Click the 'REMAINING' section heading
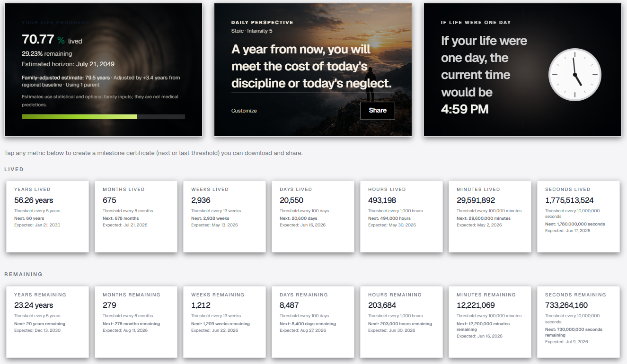This screenshot has height=364, width=627. click(23, 274)
